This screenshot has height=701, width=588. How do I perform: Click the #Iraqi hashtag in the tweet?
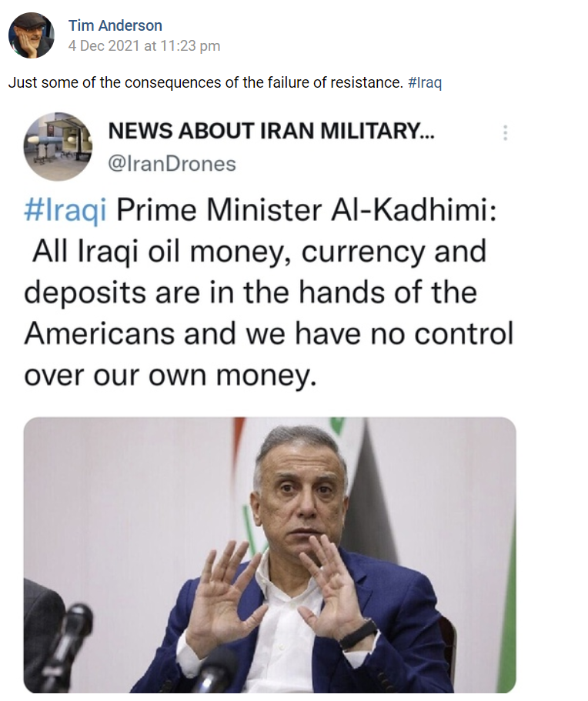pos(66,212)
